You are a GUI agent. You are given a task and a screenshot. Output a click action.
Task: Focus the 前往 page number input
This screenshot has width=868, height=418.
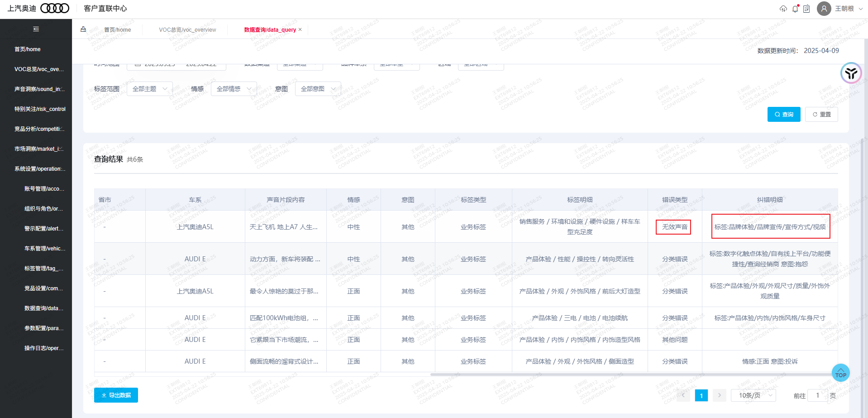tap(818, 395)
